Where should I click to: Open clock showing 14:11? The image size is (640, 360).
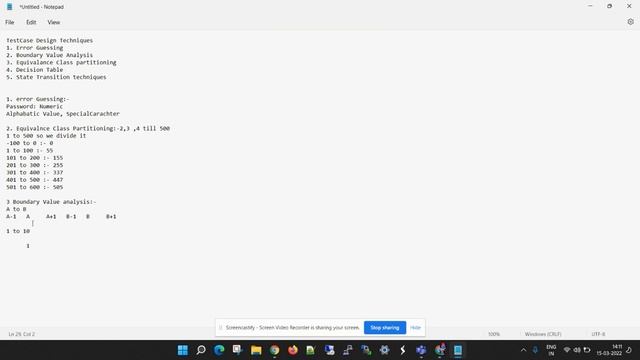(609, 350)
